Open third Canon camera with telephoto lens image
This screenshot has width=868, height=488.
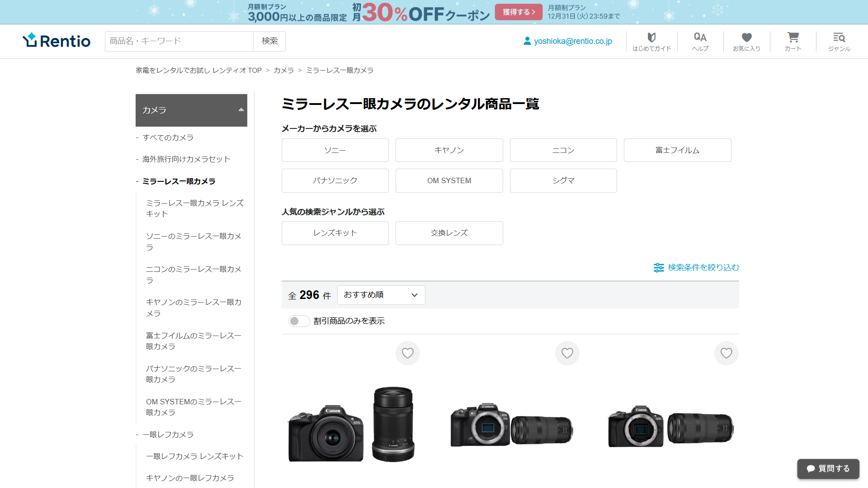[671, 426]
